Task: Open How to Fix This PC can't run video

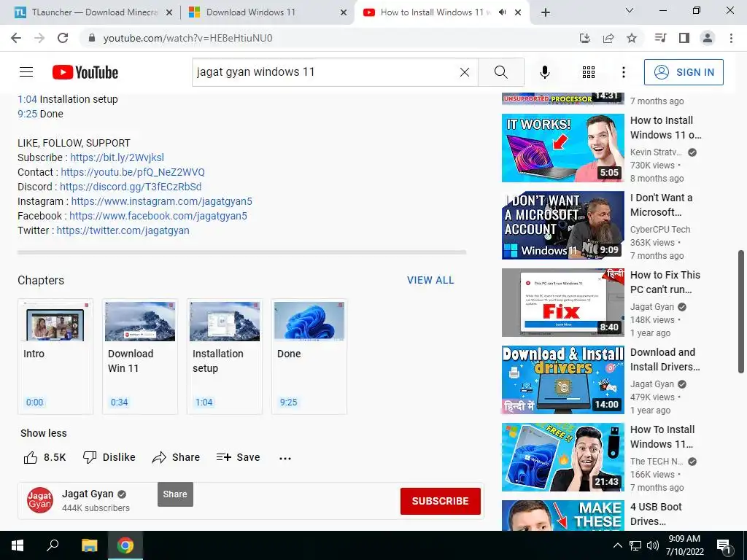Action: (x=562, y=303)
